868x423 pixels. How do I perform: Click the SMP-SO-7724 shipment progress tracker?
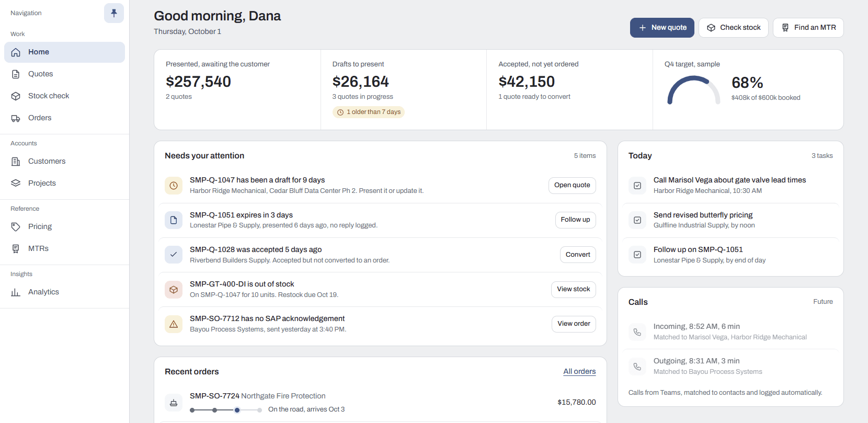click(x=226, y=410)
